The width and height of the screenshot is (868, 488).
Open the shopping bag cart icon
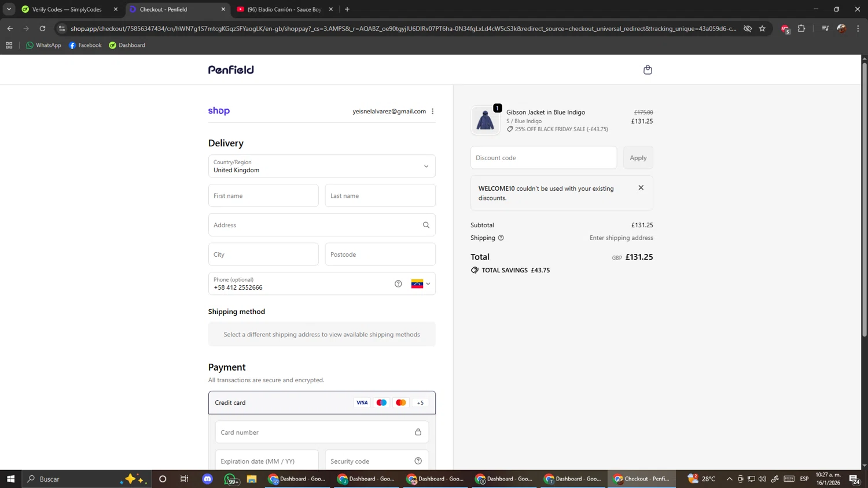point(648,70)
